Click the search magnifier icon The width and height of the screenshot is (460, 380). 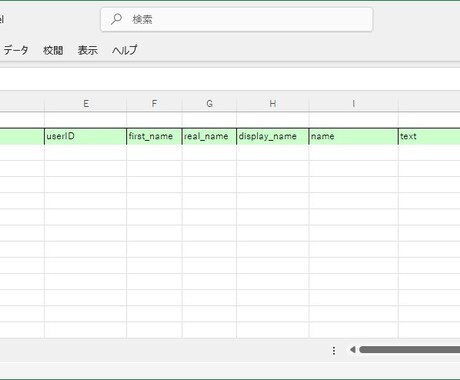pos(116,19)
